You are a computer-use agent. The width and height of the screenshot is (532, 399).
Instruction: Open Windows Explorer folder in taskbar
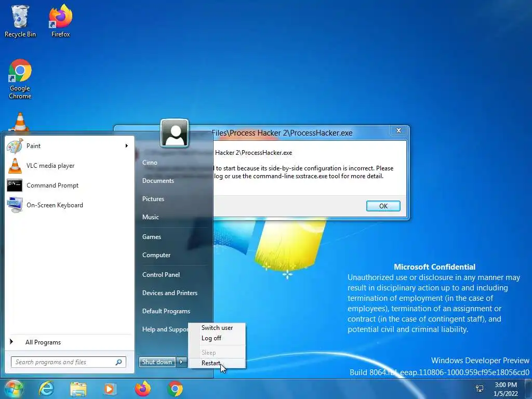(78, 389)
